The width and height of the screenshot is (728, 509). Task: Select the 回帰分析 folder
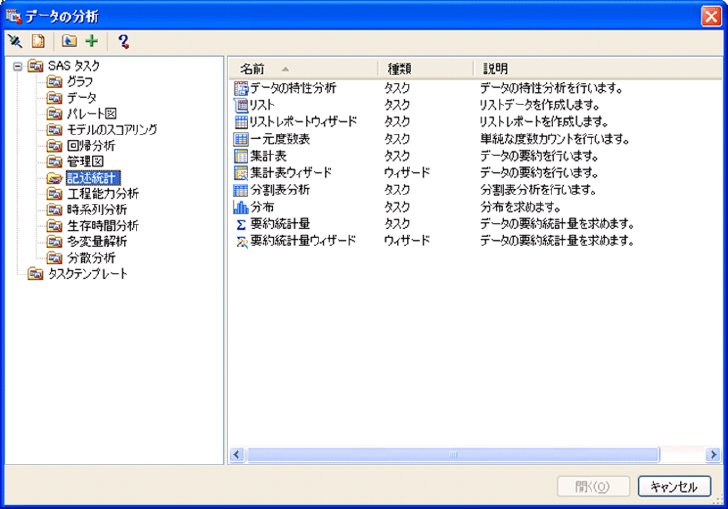[x=91, y=146]
